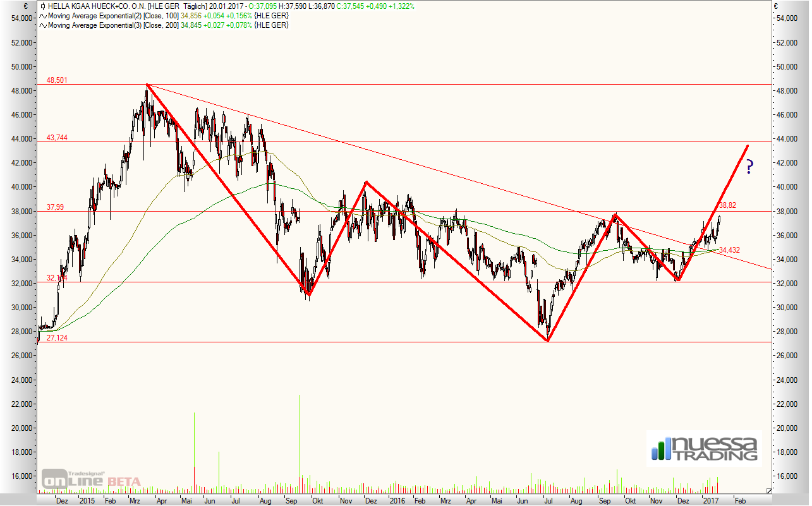
Task: Click the 2017 marker on the time axis
Action: click(711, 500)
